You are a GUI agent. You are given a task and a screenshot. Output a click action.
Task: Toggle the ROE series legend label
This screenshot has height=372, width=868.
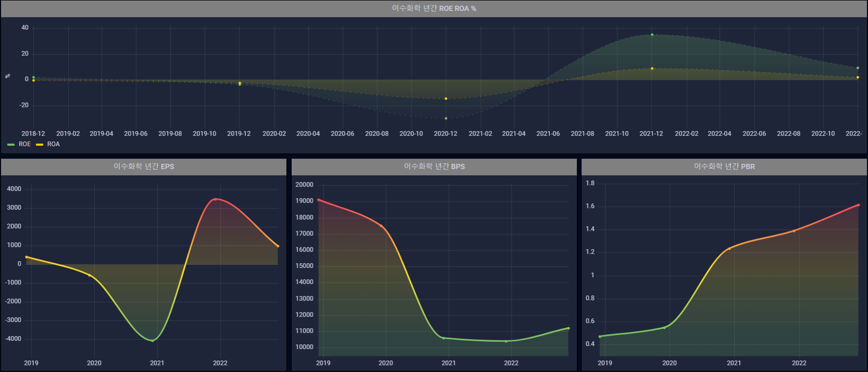pos(24,144)
